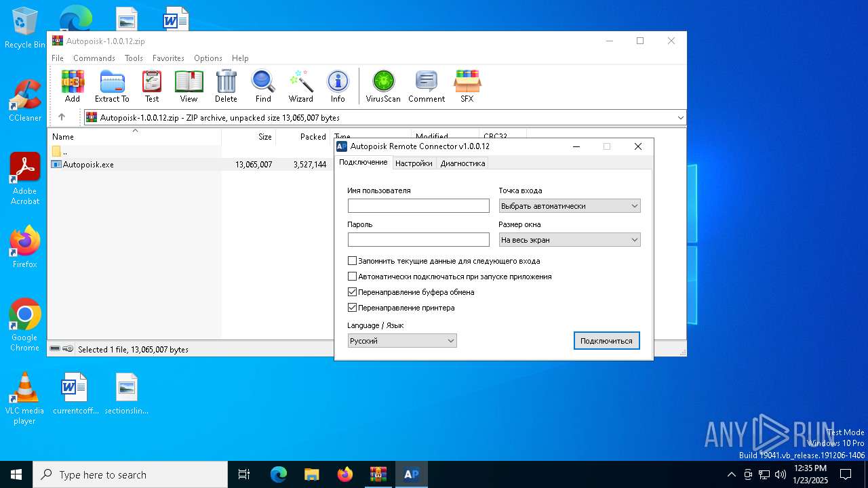The width and height of the screenshot is (868, 488).
Task: Enable Автоматически подключаться при запуске checkbox
Action: pos(352,277)
